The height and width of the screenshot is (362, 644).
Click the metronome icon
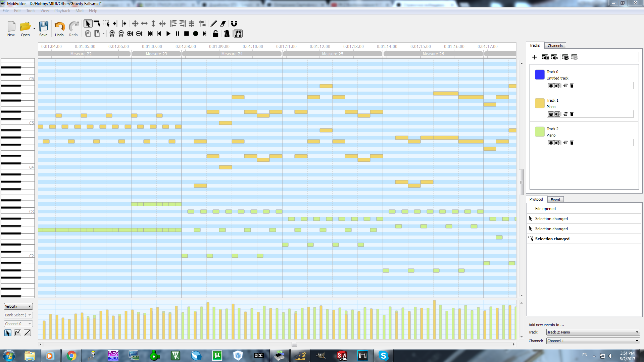click(227, 34)
